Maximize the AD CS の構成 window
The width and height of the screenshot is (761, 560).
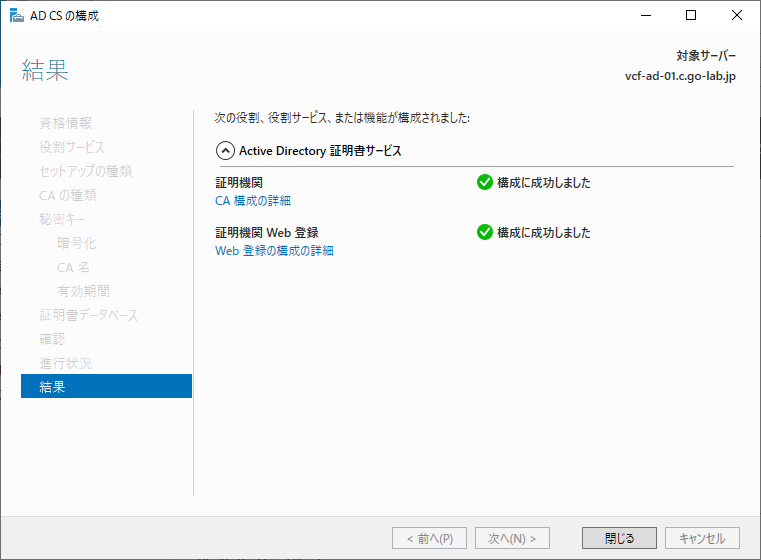point(691,16)
